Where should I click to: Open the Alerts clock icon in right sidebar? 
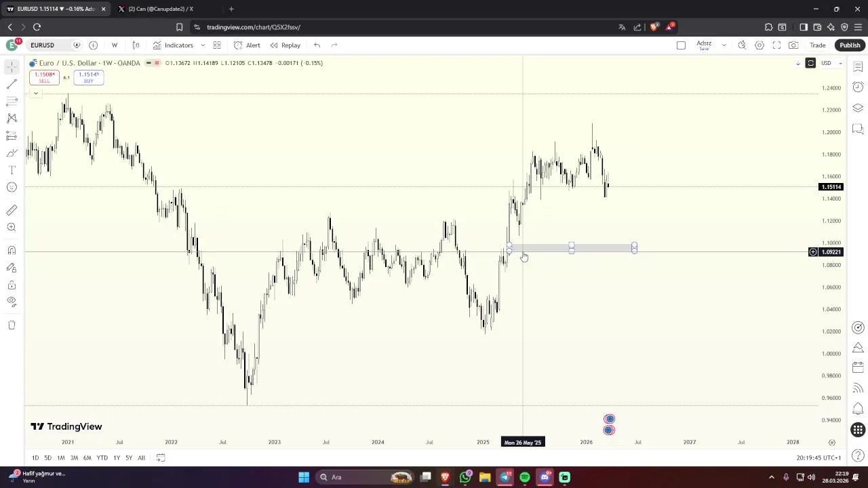[x=858, y=87]
